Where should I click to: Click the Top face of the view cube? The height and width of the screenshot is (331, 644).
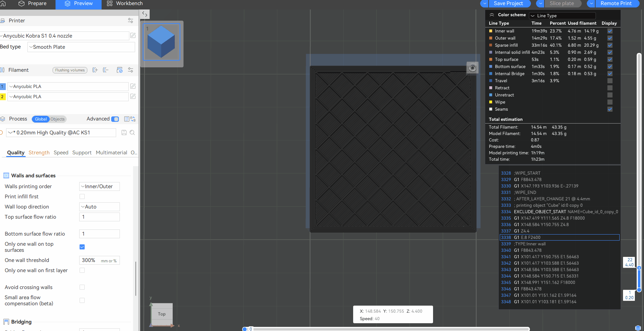tap(162, 314)
